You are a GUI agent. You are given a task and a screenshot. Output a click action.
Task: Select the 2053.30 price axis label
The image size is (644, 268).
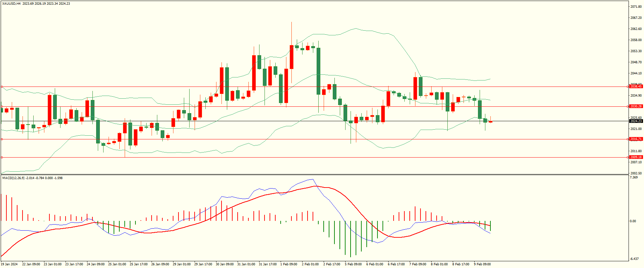click(x=636, y=51)
